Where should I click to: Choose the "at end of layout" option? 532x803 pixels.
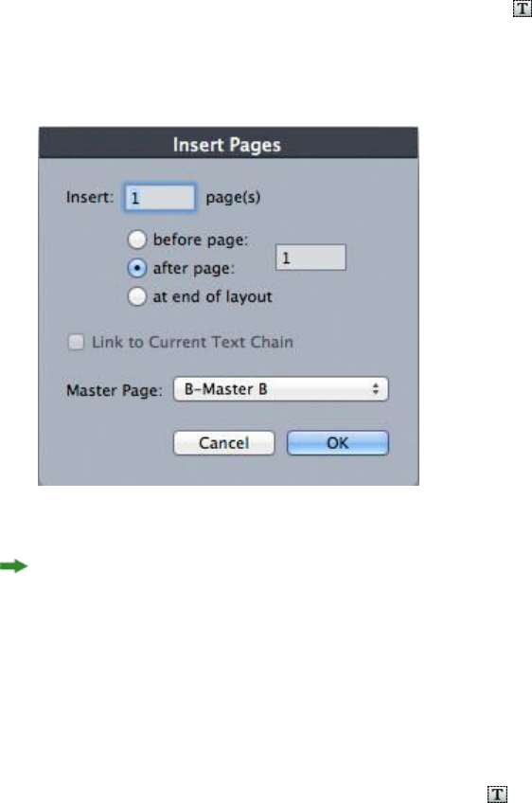pyautogui.click(x=136, y=296)
